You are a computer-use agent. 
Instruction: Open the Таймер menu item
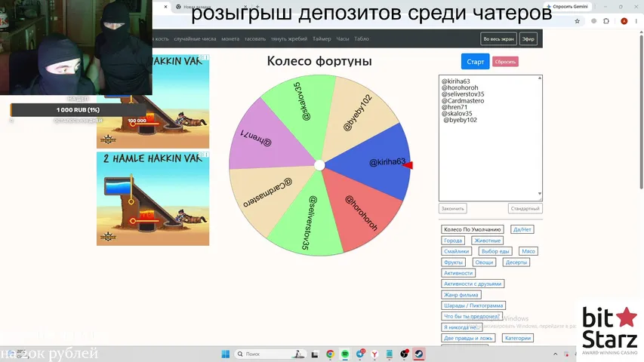[322, 38]
